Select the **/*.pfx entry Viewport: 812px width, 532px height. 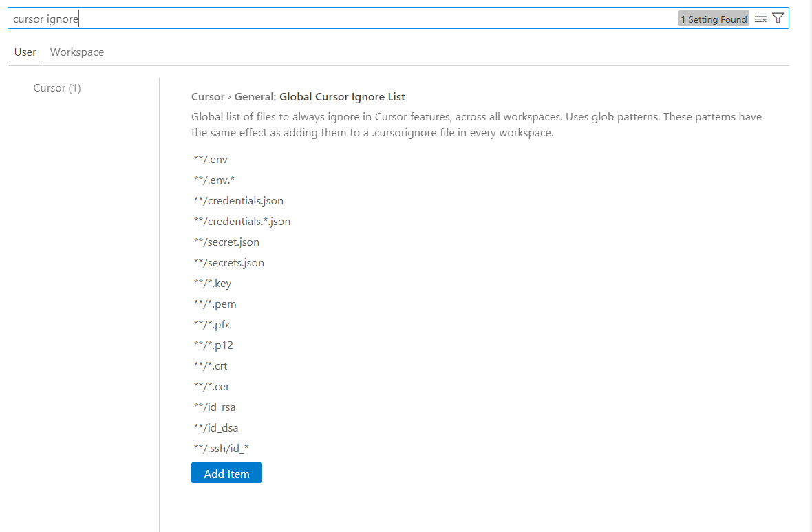coord(212,325)
